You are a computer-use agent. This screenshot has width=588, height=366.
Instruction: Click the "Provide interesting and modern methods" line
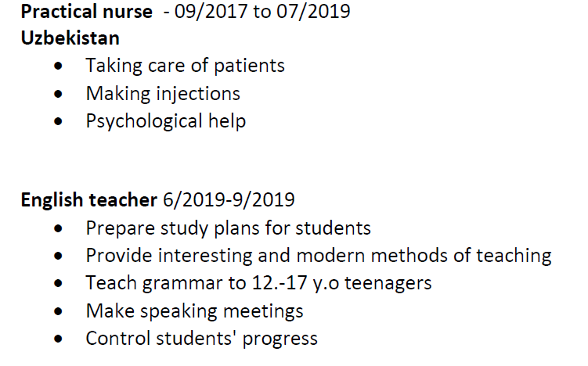click(319, 256)
